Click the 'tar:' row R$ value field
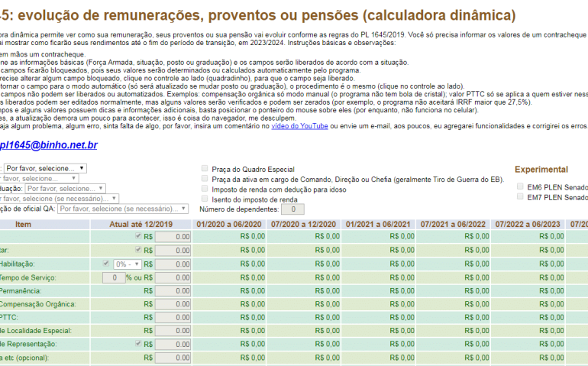This screenshot has width=588, height=366. pos(173,251)
